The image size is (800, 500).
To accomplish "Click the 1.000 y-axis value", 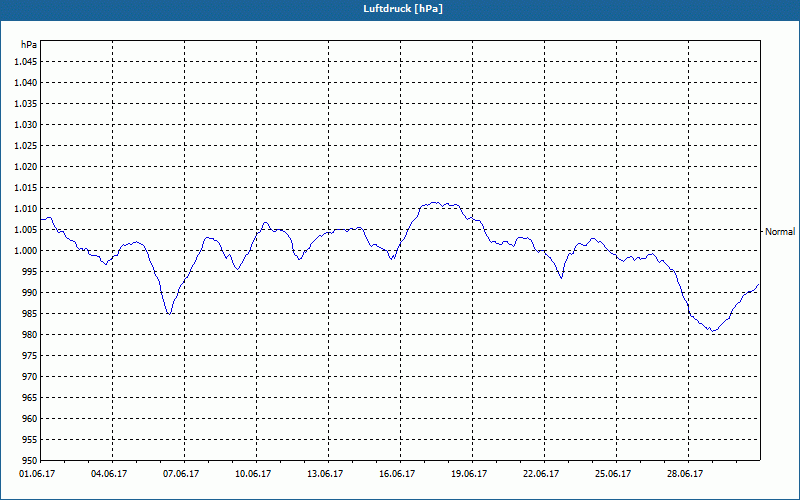I will (28, 251).
